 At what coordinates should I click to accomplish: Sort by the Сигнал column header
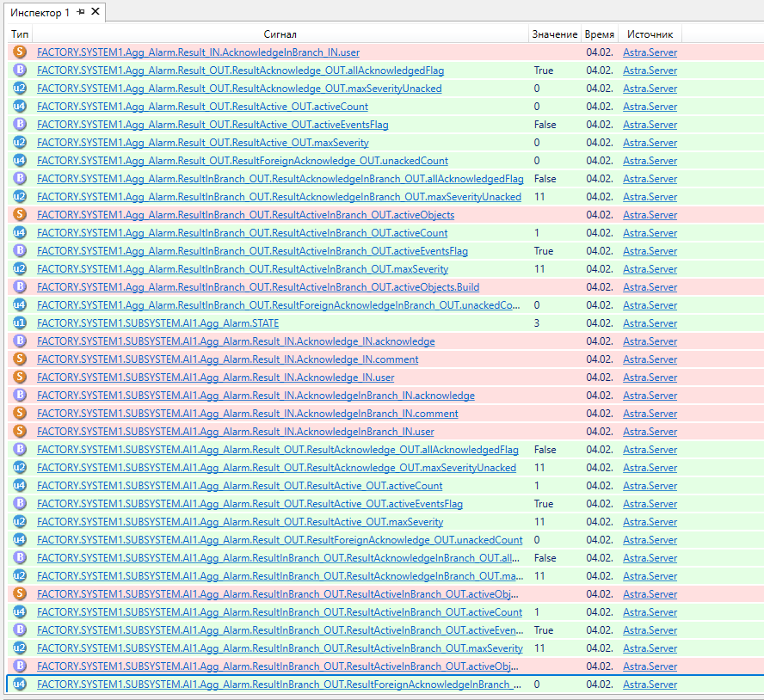point(280,34)
